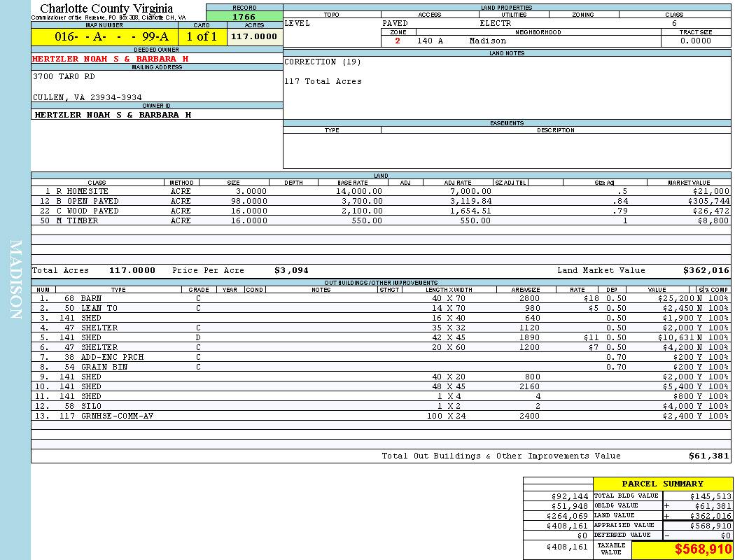Select the PAVED access value
Image resolution: width=735 pixels, height=560 pixels.
tap(395, 23)
